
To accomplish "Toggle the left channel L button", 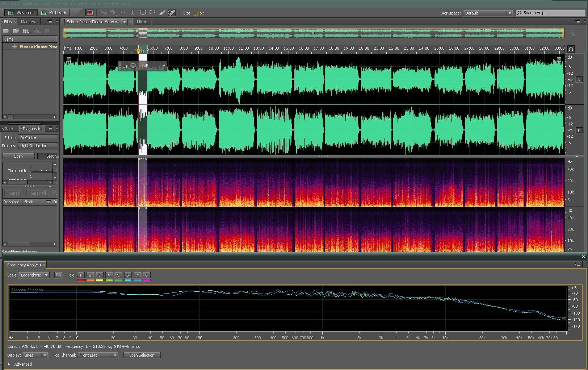I will pyautogui.click(x=579, y=79).
